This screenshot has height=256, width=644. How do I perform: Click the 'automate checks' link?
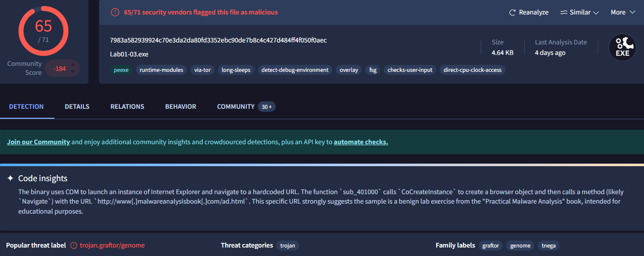tap(361, 142)
